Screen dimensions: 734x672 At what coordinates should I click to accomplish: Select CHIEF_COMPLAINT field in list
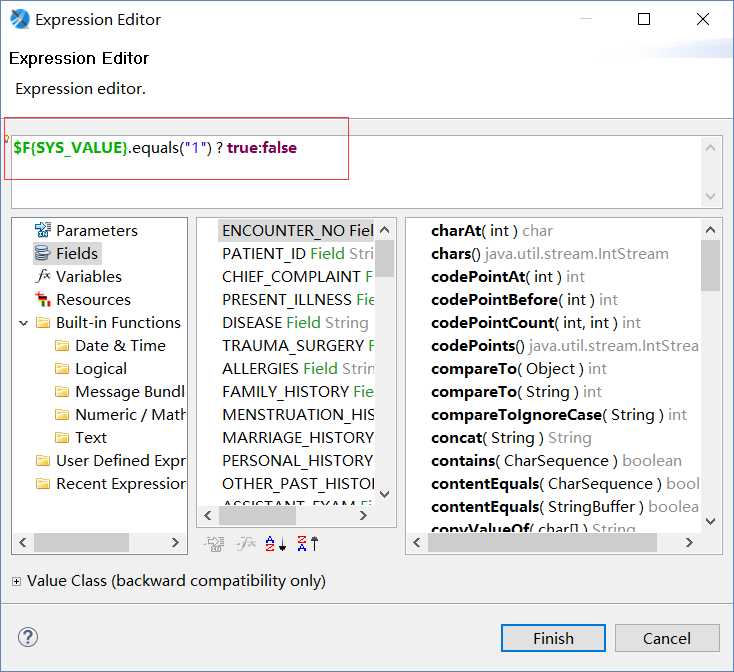(297, 276)
